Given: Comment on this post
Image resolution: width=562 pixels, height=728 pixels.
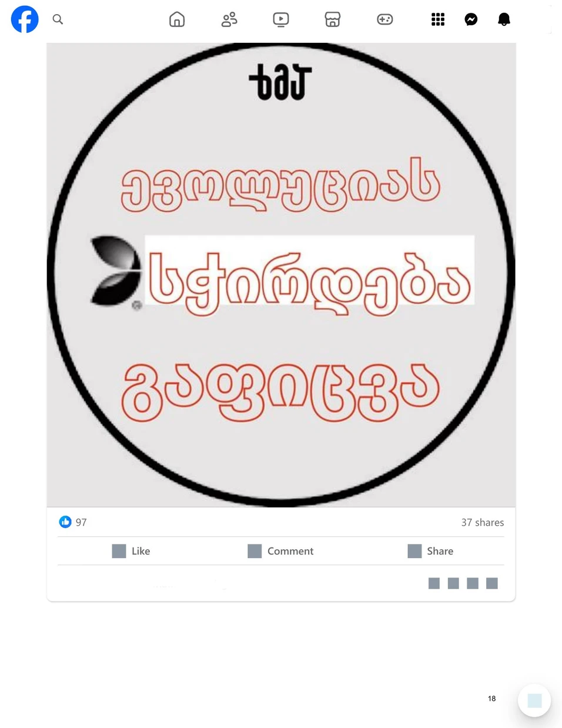Looking at the screenshot, I should (x=280, y=551).
